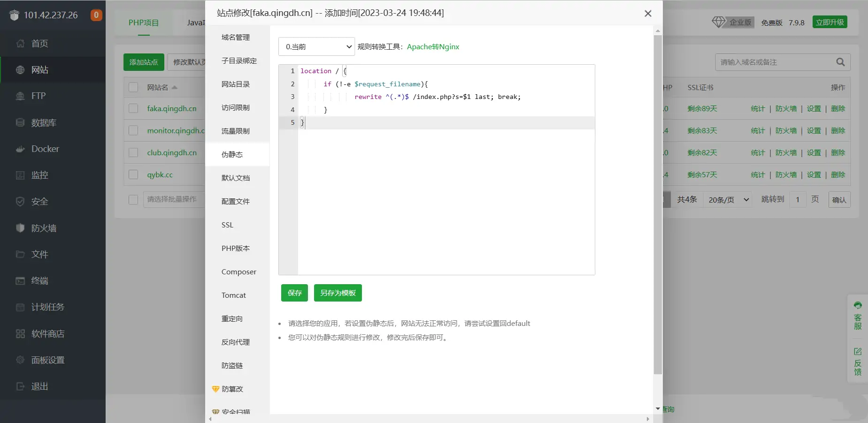Click the 跳转到 page number field
This screenshot has height=423, width=868.
798,200
